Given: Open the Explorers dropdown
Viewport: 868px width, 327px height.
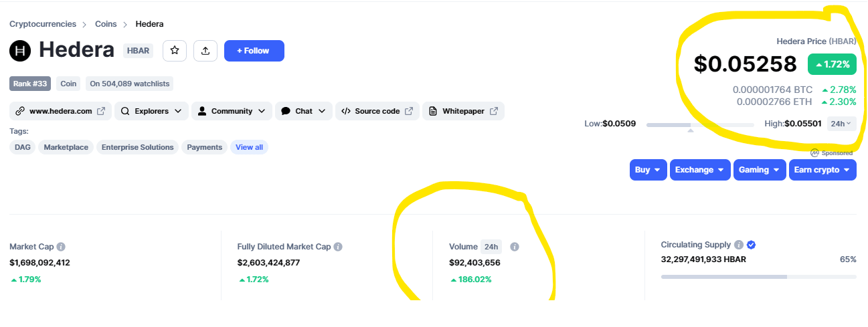Looking at the screenshot, I should click(x=151, y=111).
